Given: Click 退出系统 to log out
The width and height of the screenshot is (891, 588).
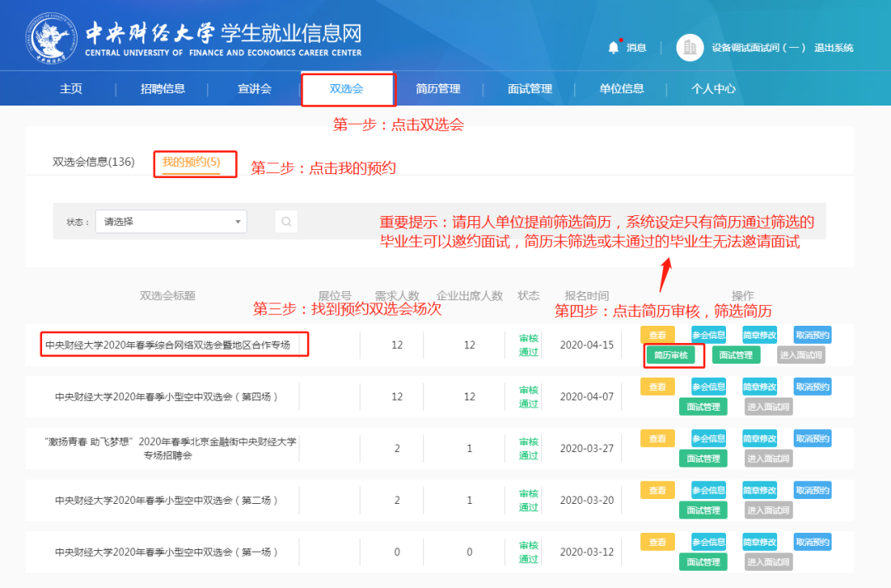Looking at the screenshot, I should point(833,48).
